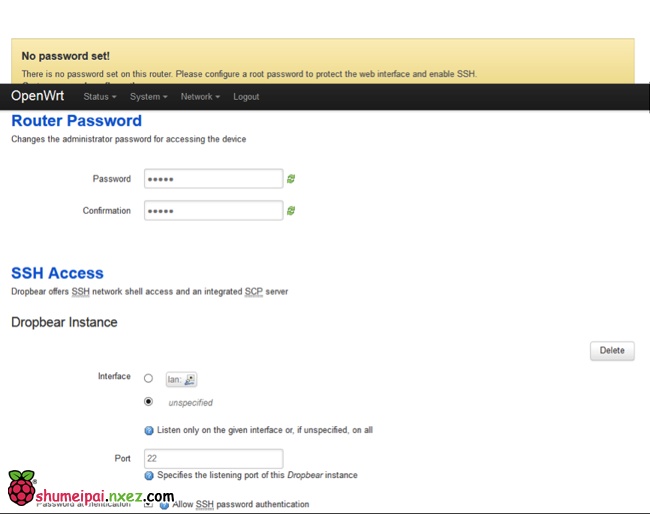Screen dimensions: 650x514
Task: Click the reveal icon beside Confirmation field
Action: (x=291, y=211)
